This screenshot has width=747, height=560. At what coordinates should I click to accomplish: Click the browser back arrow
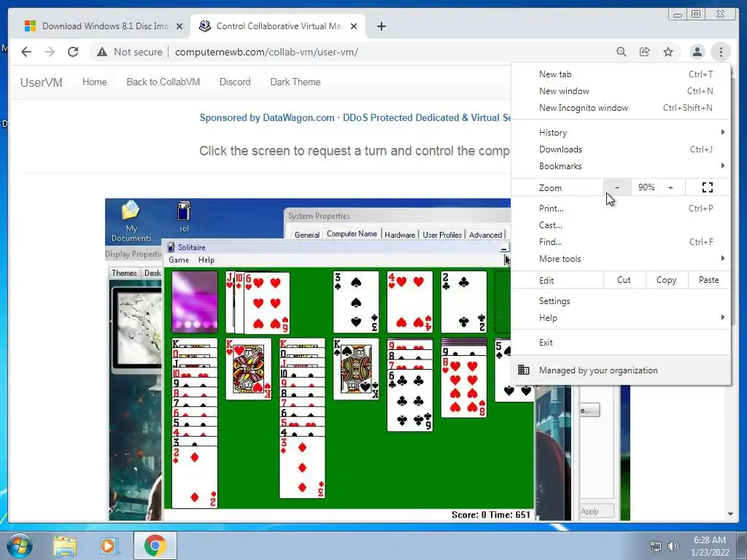click(x=26, y=52)
